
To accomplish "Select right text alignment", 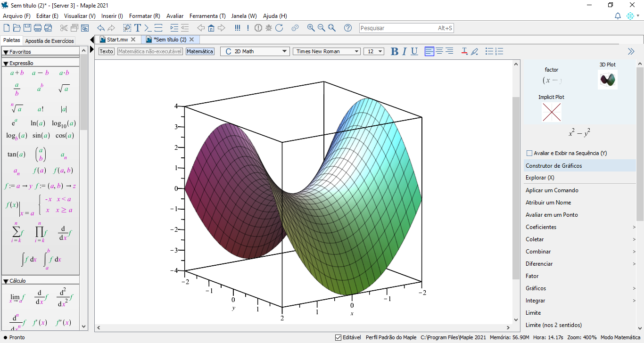I will point(450,51).
